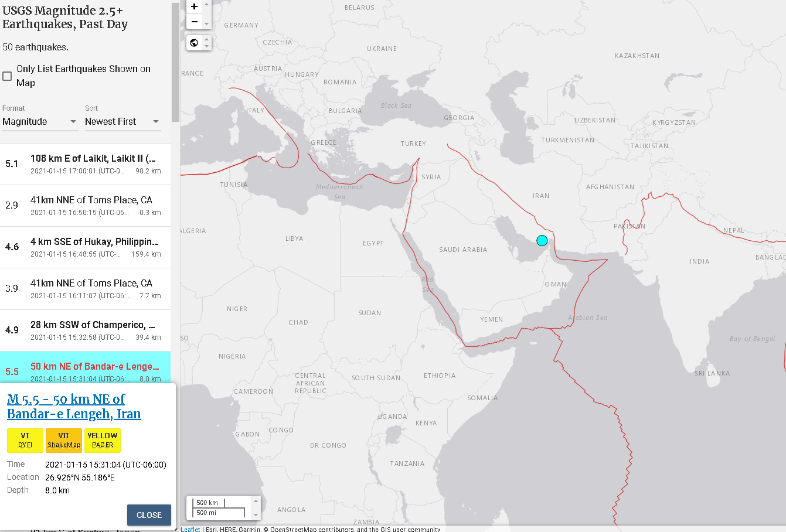This screenshot has width=786, height=532.
Task: Click down arrow beside globe control
Action: point(206,46)
